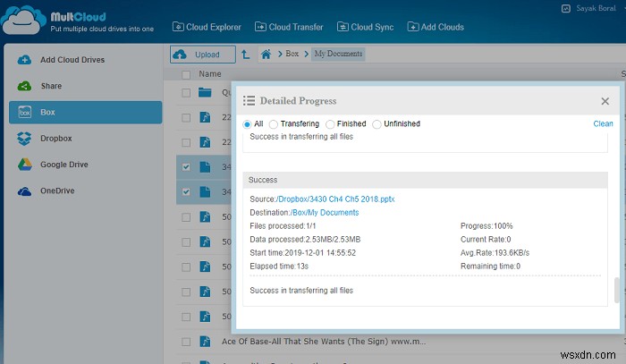
Task: Click the Detailed Progress list icon
Action: (249, 100)
